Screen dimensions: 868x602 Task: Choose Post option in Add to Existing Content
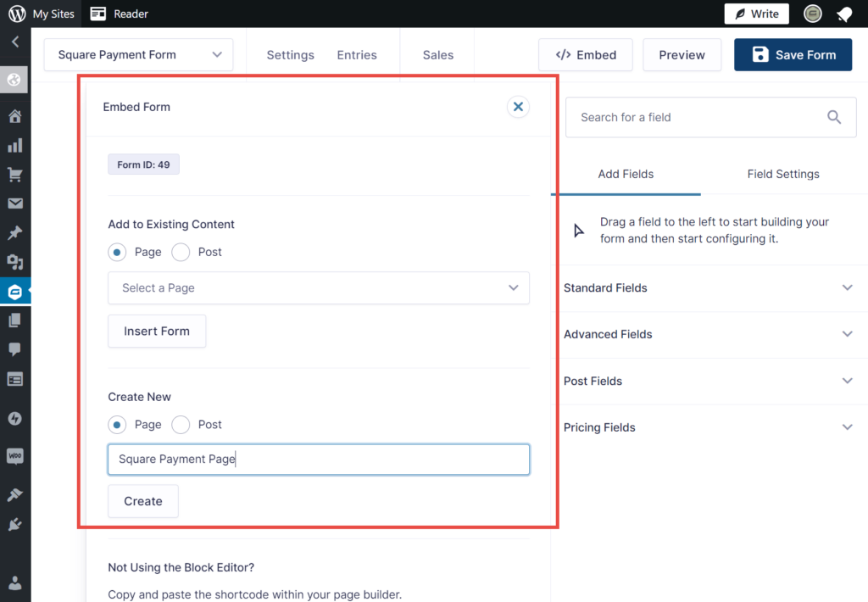pos(180,252)
